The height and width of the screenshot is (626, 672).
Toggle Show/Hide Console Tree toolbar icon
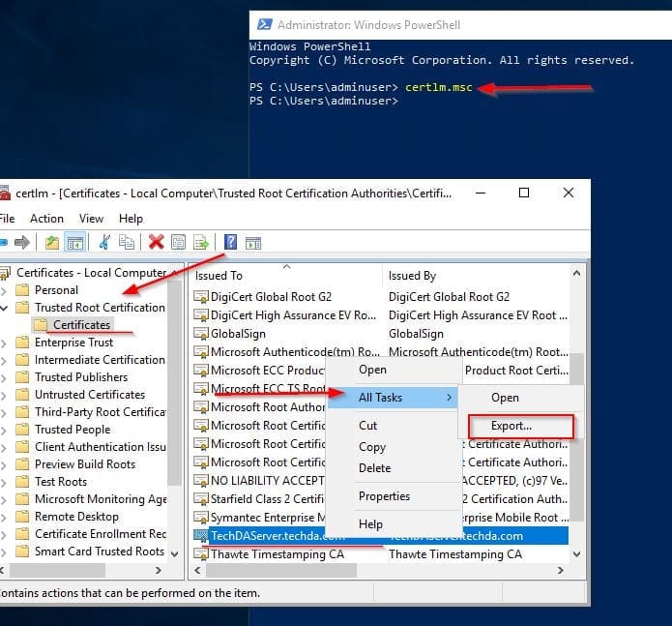tap(73, 242)
